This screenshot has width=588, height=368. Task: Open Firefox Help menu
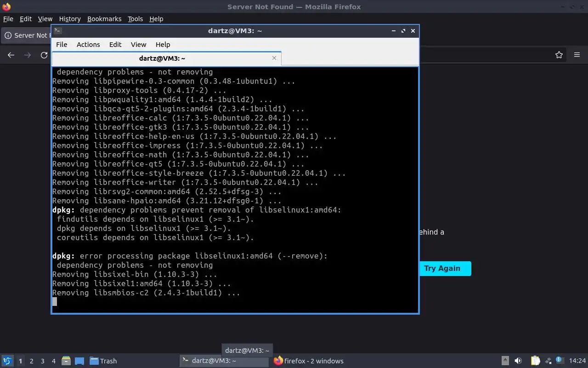tap(156, 19)
